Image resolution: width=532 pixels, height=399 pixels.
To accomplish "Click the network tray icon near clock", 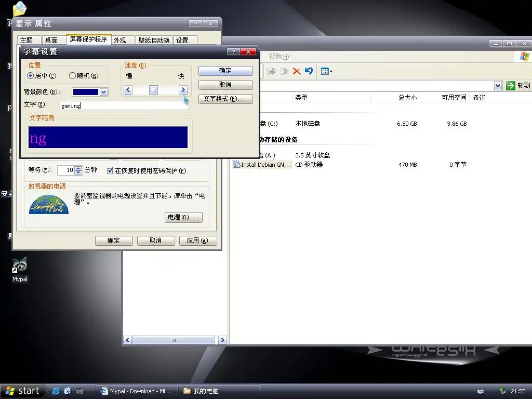I will point(503,391).
